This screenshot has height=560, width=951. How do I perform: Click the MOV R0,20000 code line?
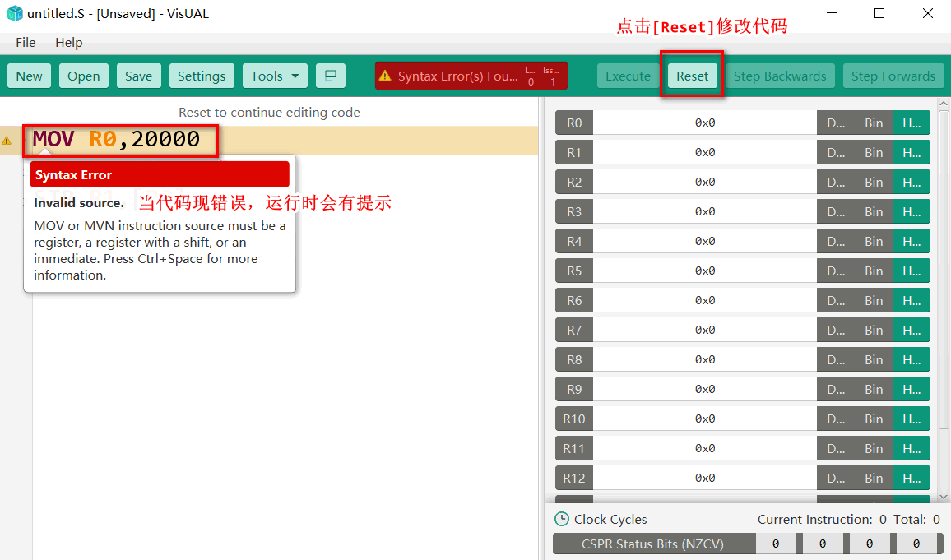(117, 140)
